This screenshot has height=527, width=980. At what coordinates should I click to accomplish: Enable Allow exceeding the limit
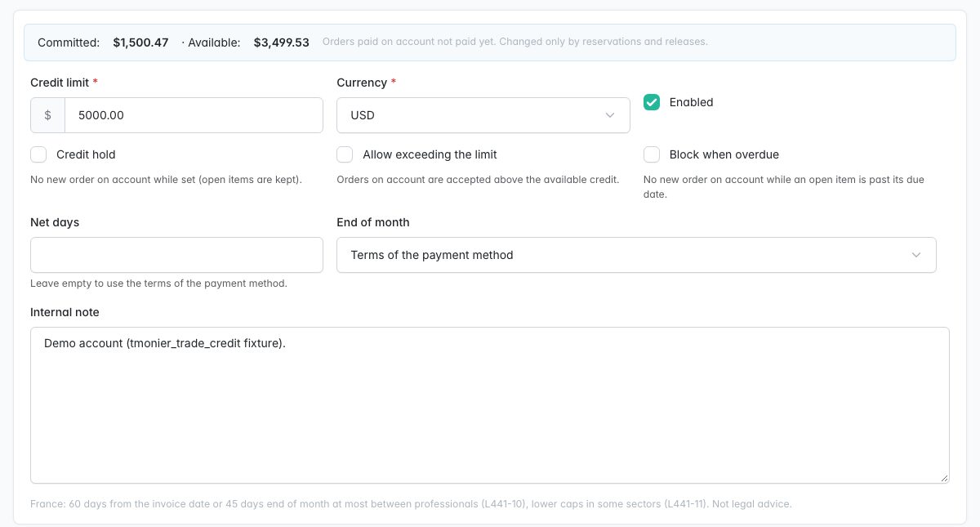(345, 154)
